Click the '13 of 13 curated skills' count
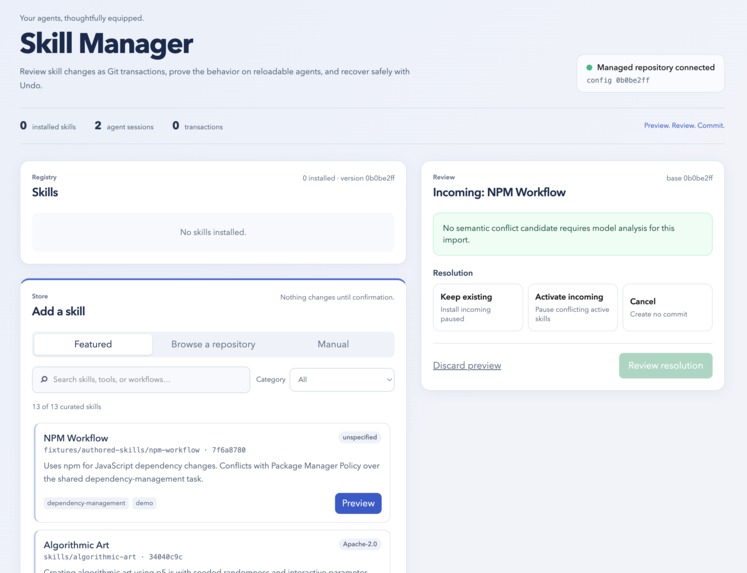747x573 pixels. [67, 407]
